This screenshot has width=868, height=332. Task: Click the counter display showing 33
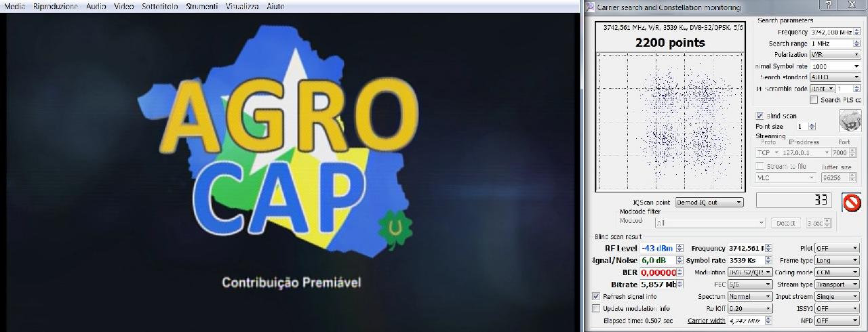click(794, 200)
